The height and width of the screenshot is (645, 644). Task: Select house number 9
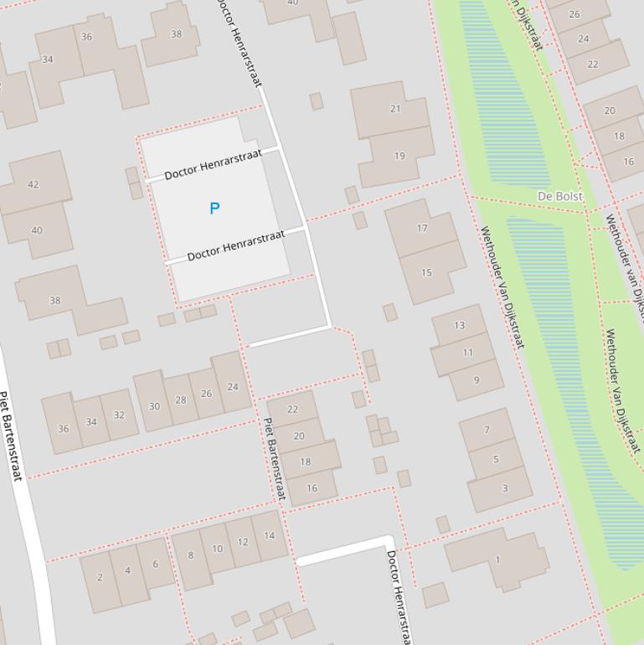(x=477, y=379)
